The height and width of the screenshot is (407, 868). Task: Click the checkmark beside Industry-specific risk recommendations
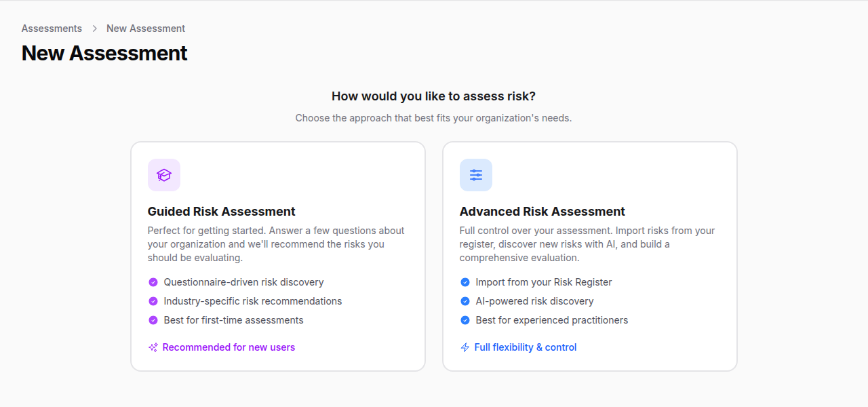(153, 301)
